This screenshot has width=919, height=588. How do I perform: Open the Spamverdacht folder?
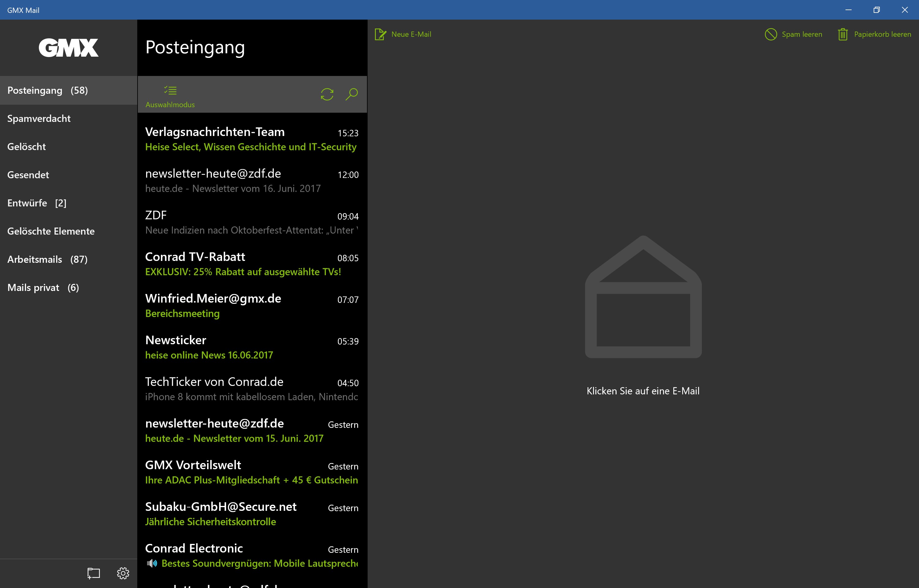click(x=39, y=119)
